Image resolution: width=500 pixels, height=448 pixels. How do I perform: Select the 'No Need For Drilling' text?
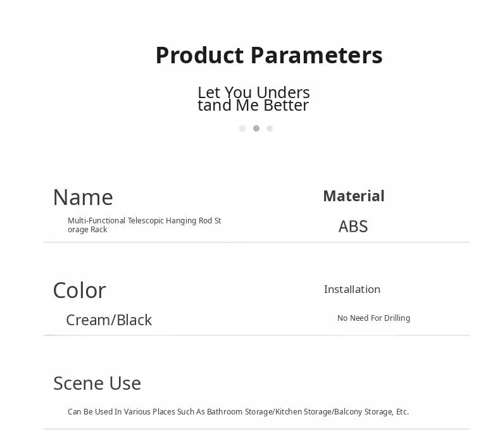(373, 318)
